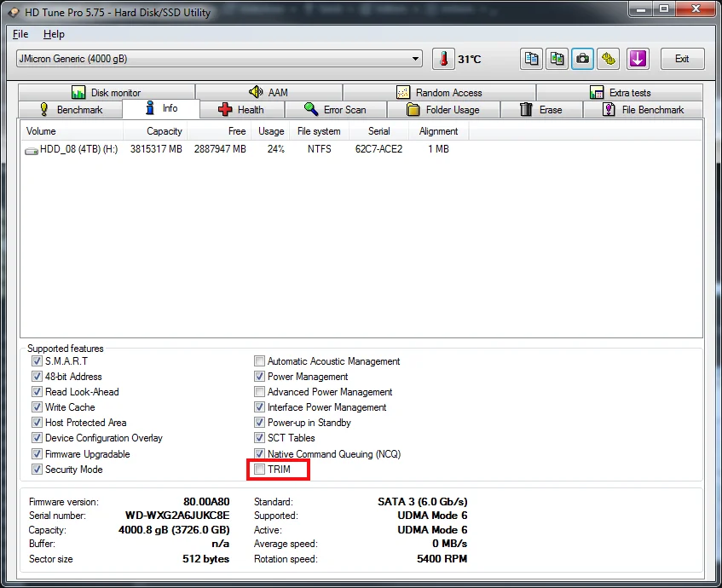722x588 pixels.
Task: Toggle the Firmware Upgradable checkbox
Action: [x=37, y=454]
